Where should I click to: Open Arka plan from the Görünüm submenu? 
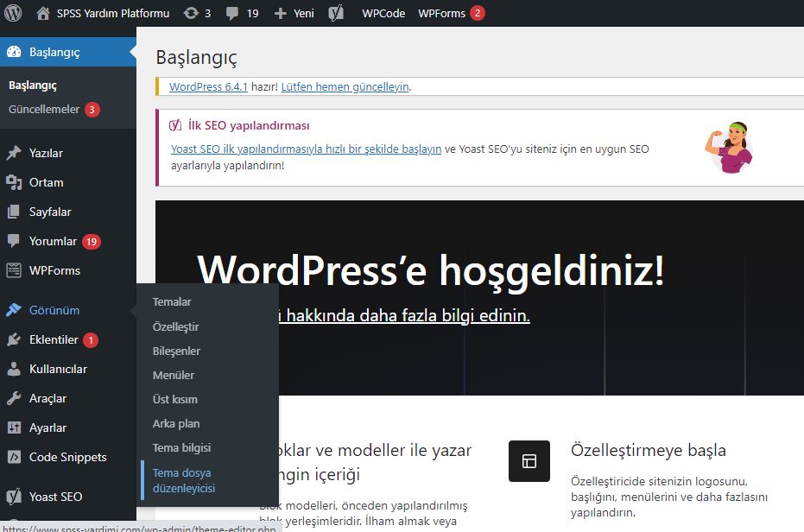[x=176, y=424]
